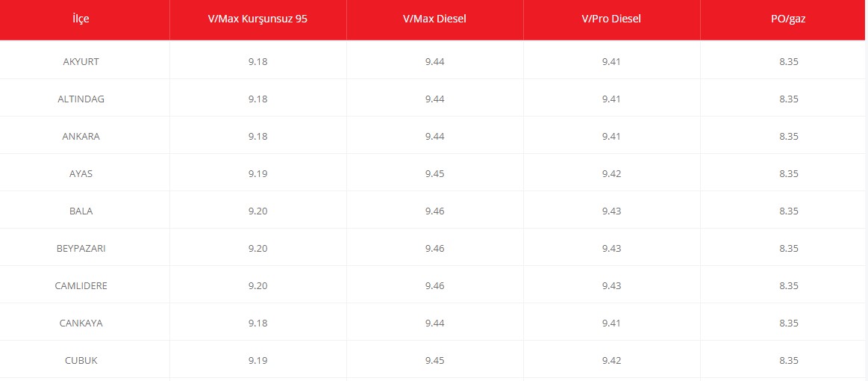
Task: Click CANKAYA PO/gaz price 8.35
Action: click(x=789, y=323)
